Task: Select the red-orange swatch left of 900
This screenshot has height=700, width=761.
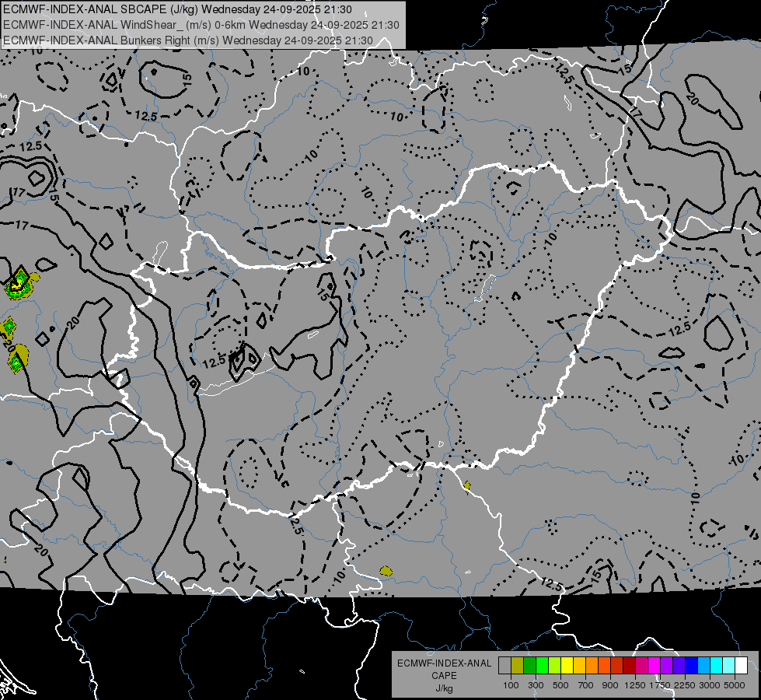Action: click(604, 666)
